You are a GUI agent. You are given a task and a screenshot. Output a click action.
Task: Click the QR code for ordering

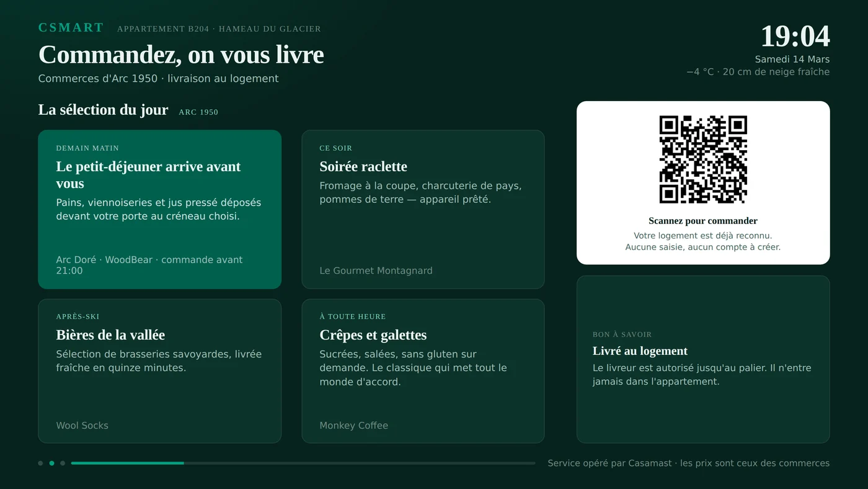click(703, 159)
